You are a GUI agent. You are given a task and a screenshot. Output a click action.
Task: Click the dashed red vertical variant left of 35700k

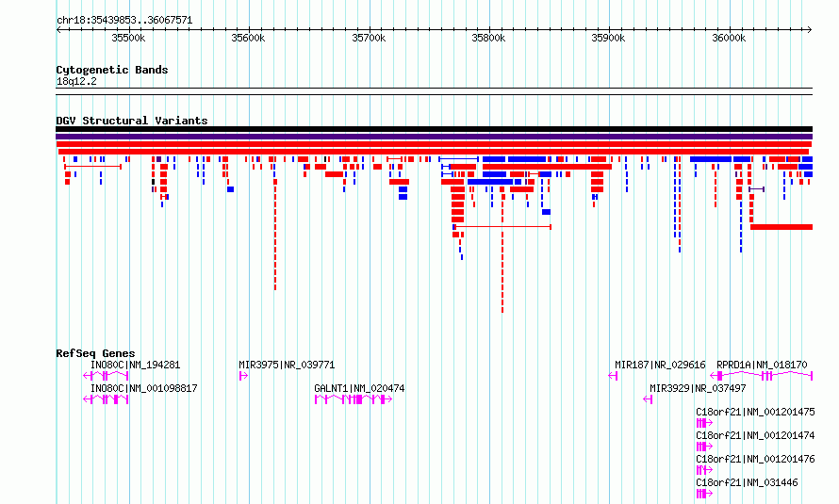click(275, 236)
